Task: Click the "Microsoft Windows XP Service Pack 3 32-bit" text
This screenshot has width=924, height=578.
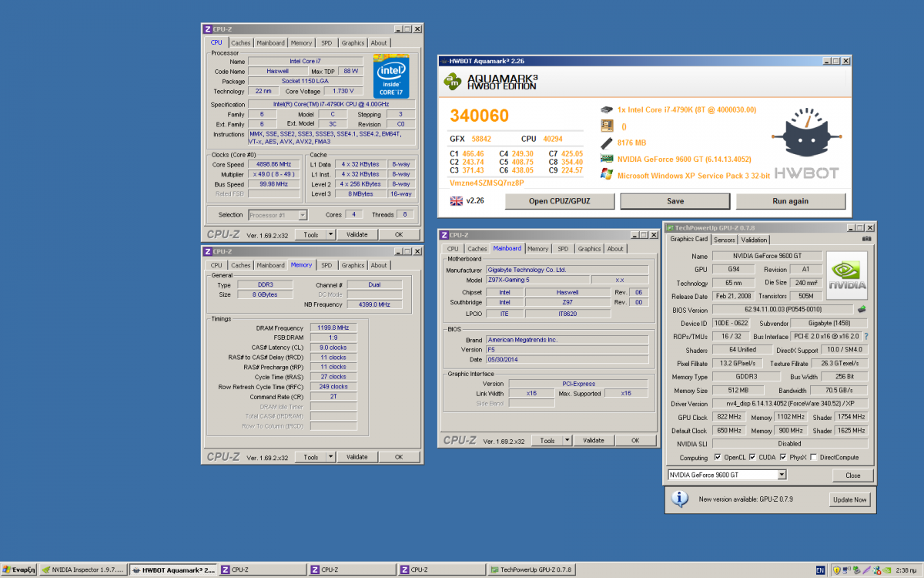Action: point(694,175)
